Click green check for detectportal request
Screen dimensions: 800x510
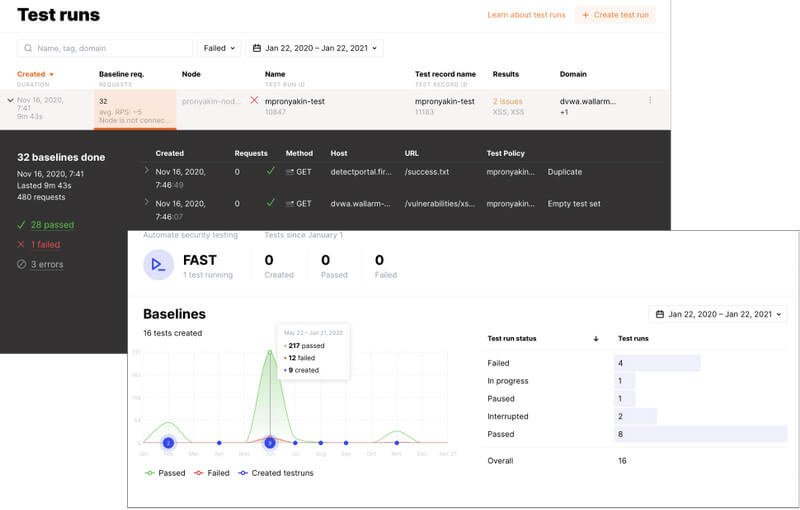(271, 171)
